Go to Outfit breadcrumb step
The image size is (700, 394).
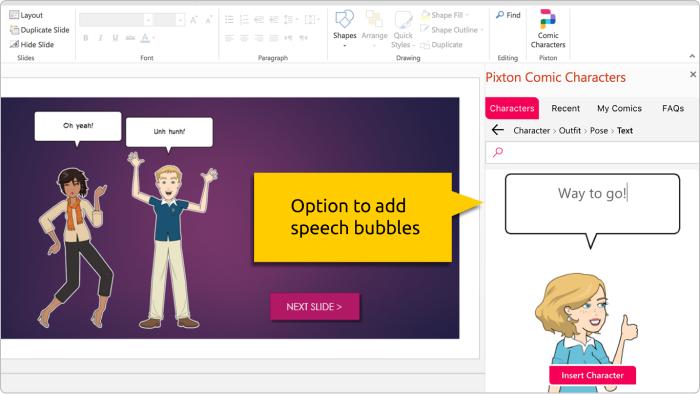tap(570, 131)
